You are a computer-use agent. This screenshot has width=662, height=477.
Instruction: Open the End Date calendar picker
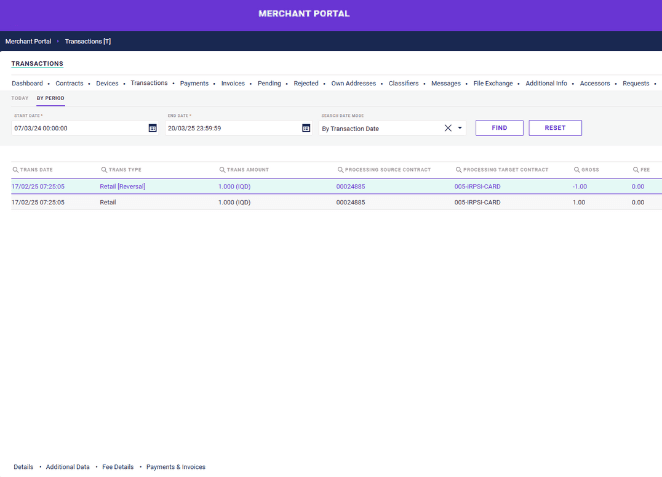pos(306,128)
